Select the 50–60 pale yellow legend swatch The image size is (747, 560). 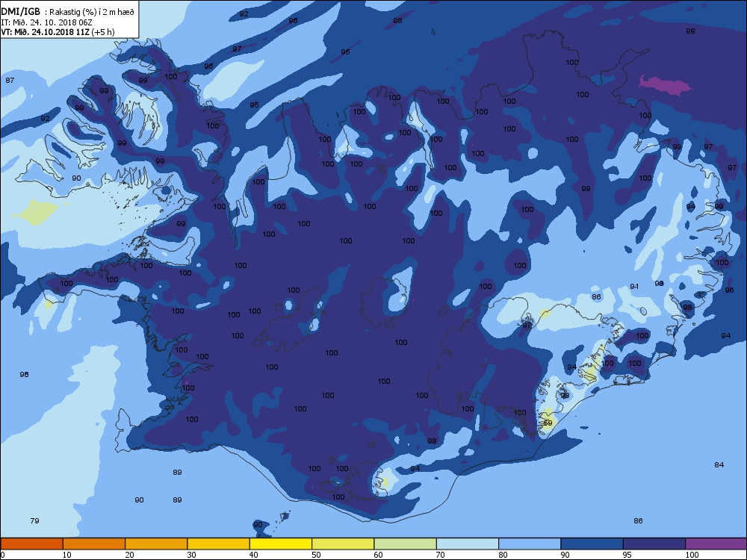(x=343, y=544)
